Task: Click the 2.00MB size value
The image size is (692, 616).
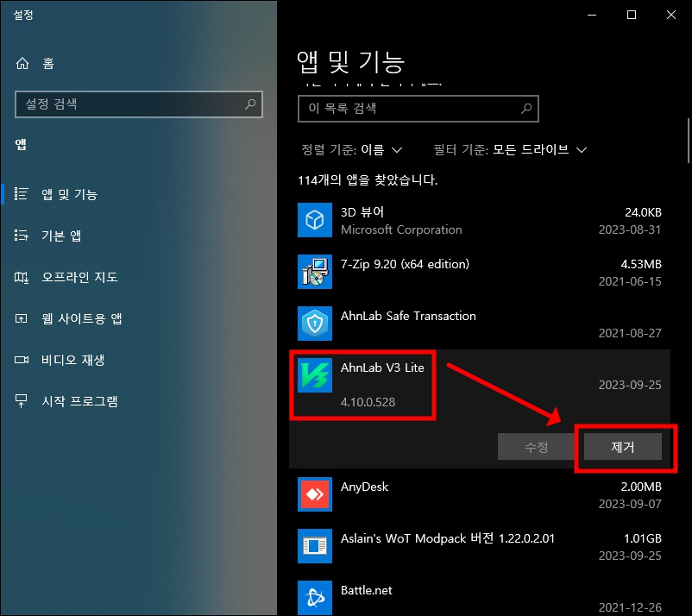Action: click(641, 487)
